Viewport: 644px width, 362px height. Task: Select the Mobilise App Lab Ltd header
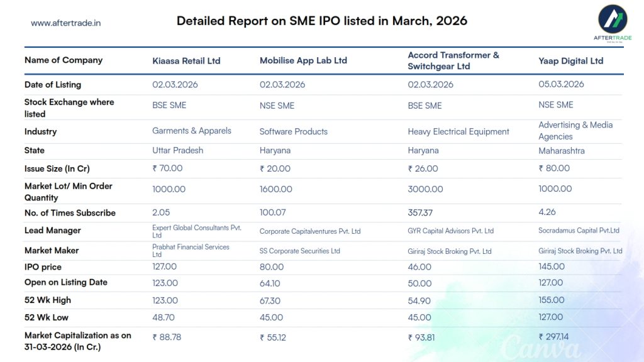(x=303, y=61)
